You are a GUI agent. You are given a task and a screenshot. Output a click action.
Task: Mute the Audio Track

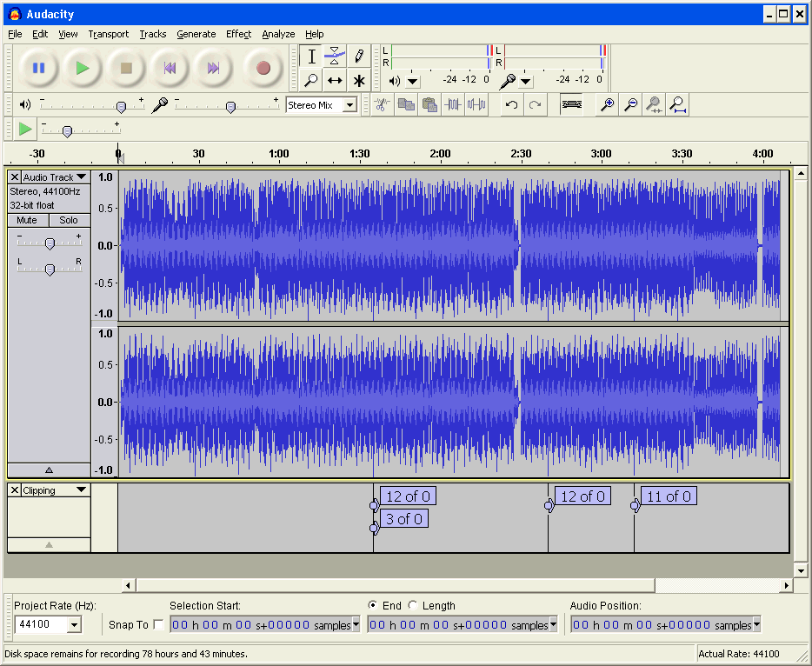[28, 220]
